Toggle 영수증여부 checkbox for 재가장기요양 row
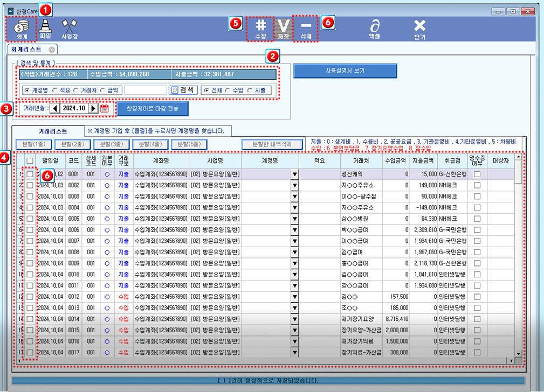 click(x=477, y=319)
